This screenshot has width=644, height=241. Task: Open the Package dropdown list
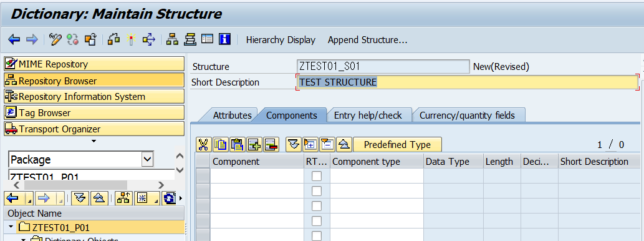[147, 159]
